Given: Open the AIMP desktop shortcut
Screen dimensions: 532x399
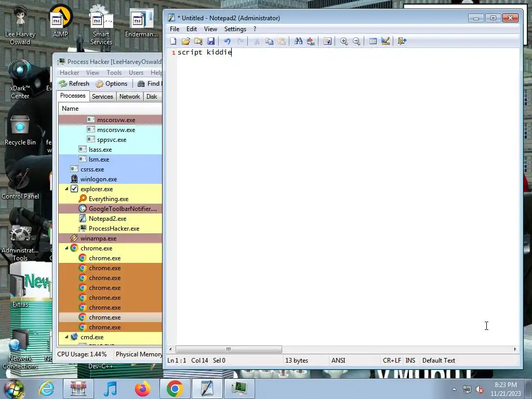Looking at the screenshot, I should [x=60, y=21].
